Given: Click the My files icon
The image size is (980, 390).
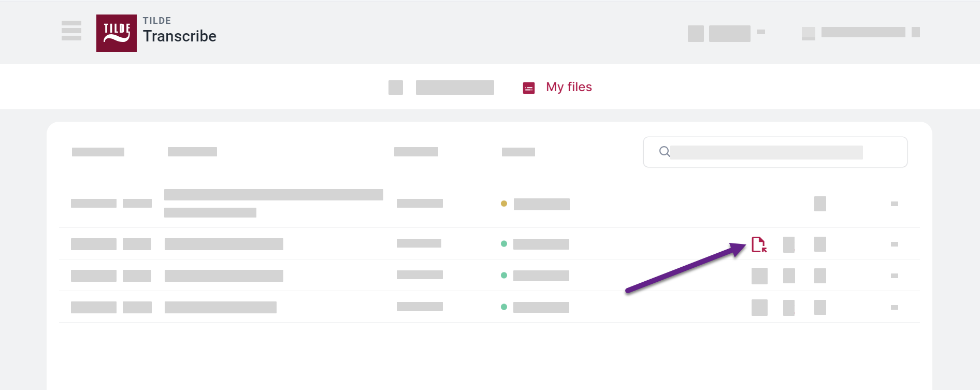Looking at the screenshot, I should coord(529,88).
